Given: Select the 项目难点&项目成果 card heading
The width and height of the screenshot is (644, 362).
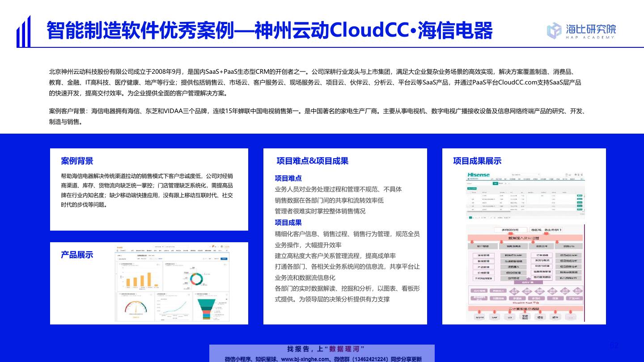Looking at the screenshot, I should [312, 161].
